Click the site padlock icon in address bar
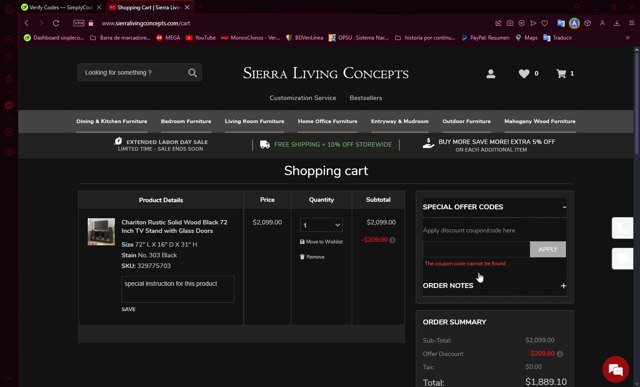Screen dimensions: 640x387 [91, 23]
